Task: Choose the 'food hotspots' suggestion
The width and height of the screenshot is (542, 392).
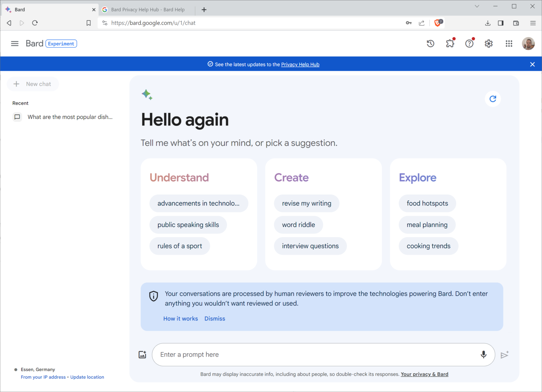Action: tap(427, 203)
